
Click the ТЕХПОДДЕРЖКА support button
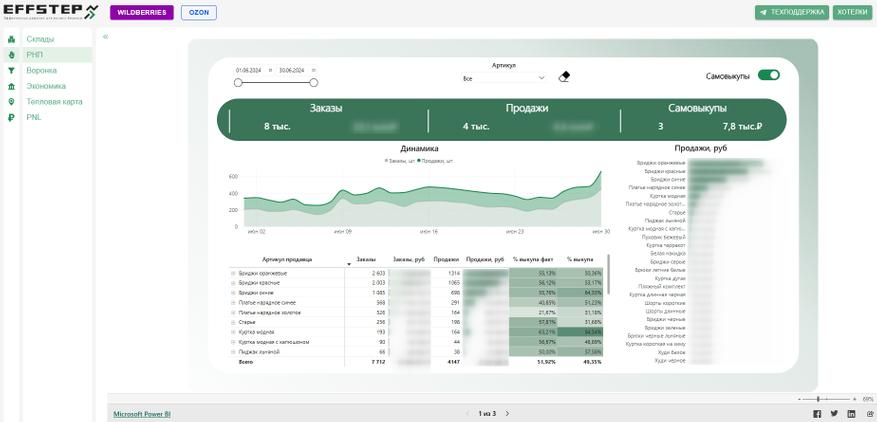792,12
